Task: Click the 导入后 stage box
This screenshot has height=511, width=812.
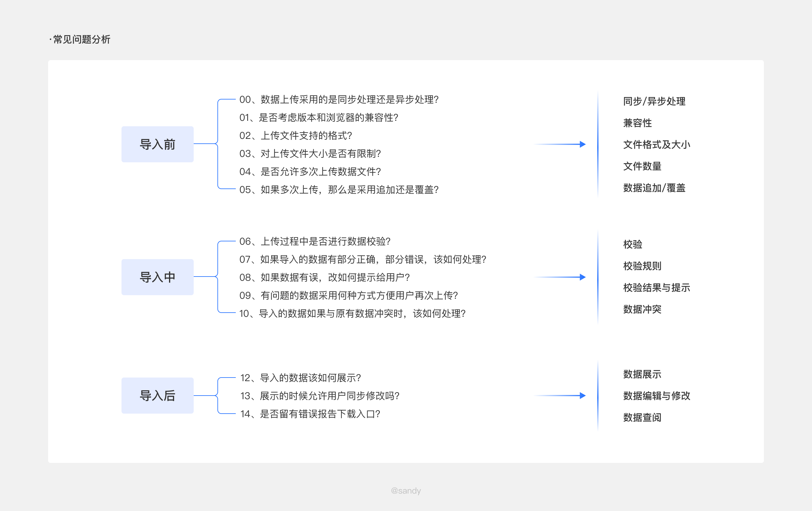Action: tap(158, 395)
